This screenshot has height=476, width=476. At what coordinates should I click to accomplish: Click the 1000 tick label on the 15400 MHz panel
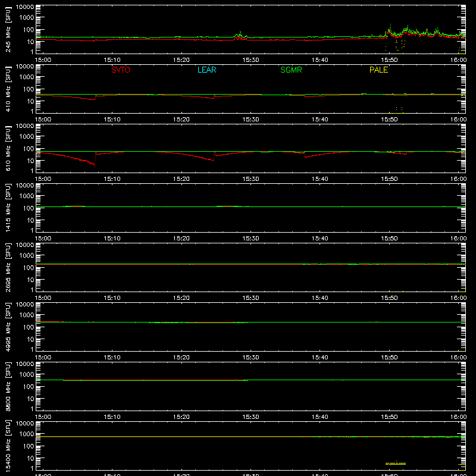[x=27, y=434]
